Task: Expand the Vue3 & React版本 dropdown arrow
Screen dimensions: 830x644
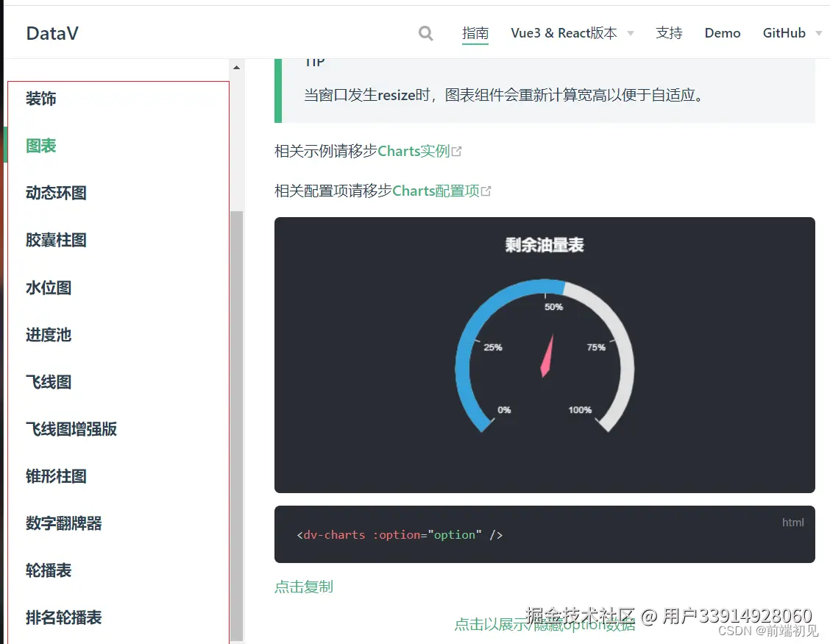Action: pyautogui.click(x=631, y=33)
